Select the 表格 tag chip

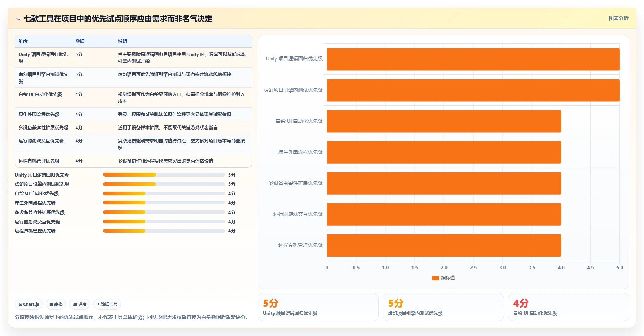tap(56, 304)
